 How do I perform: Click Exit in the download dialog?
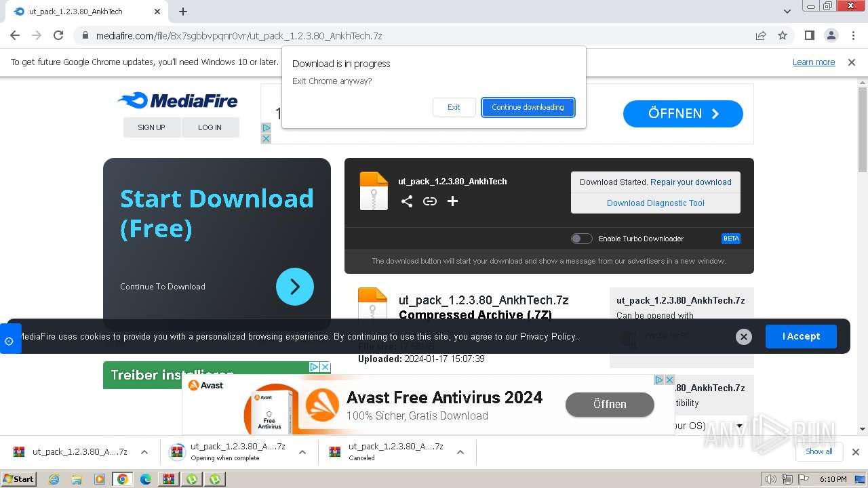click(x=454, y=107)
